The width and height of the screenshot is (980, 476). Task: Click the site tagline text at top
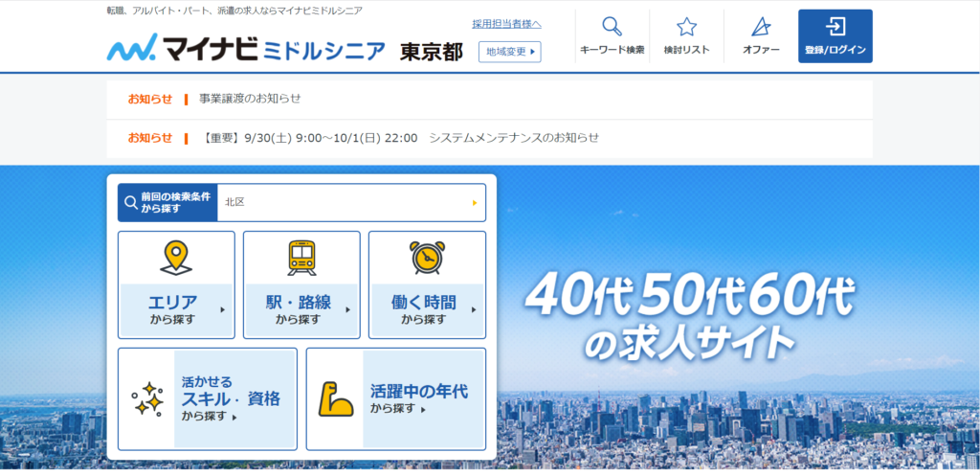click(234, 11)
